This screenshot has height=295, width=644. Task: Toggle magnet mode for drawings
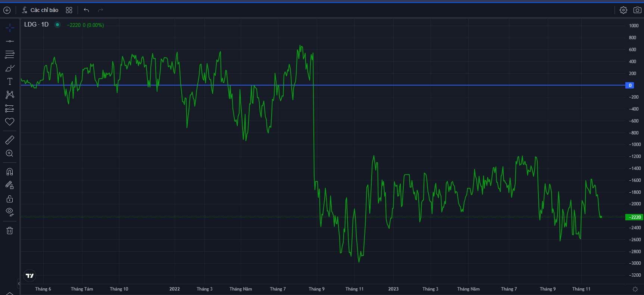tap(10, 172)
